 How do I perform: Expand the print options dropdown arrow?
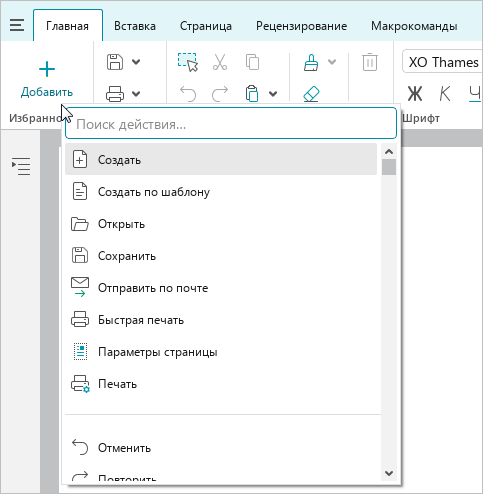coord(136,94)
